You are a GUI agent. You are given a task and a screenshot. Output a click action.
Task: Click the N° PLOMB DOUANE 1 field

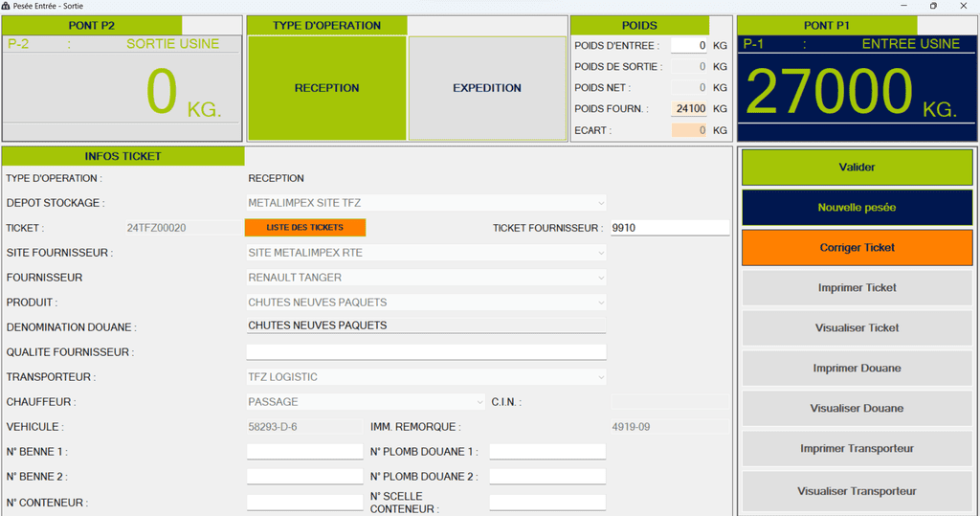coord(547,452)
